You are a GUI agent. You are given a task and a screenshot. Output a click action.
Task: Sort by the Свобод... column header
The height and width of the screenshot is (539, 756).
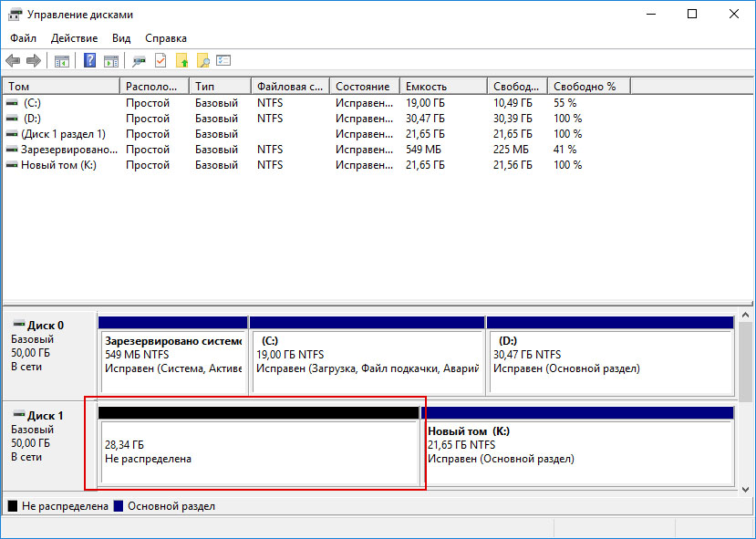(x=517, y=87)
